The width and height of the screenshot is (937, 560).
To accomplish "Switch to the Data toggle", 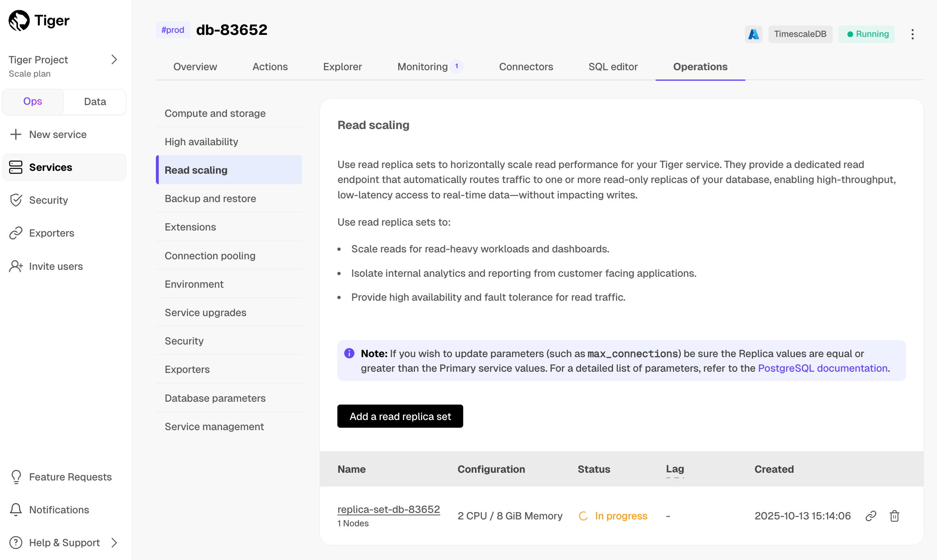I will 95,101.
